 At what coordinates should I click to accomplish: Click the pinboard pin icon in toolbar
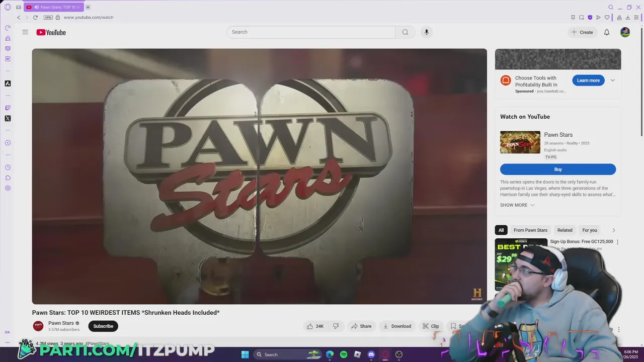573,17
